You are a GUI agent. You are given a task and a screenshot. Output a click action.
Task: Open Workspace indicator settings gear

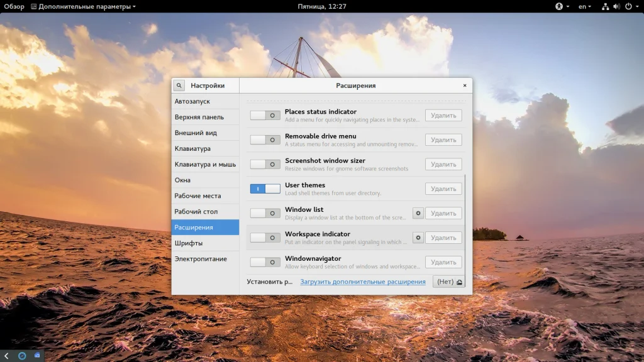coord(418,238)
